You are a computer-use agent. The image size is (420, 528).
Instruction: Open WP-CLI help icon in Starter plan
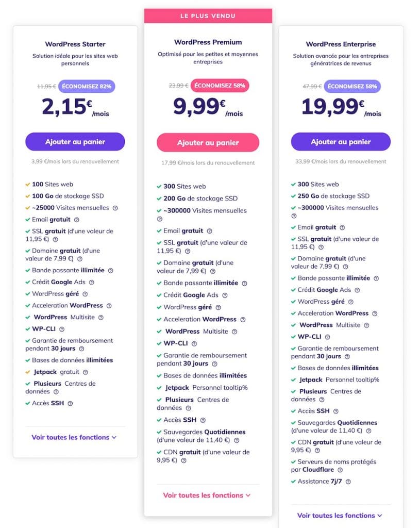62,329
